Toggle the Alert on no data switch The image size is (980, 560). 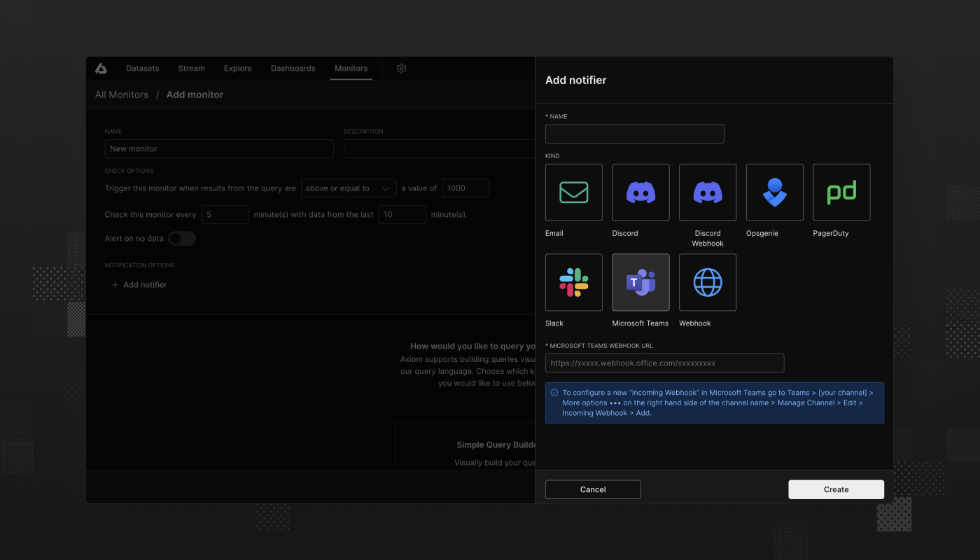[x=182, y=239]
